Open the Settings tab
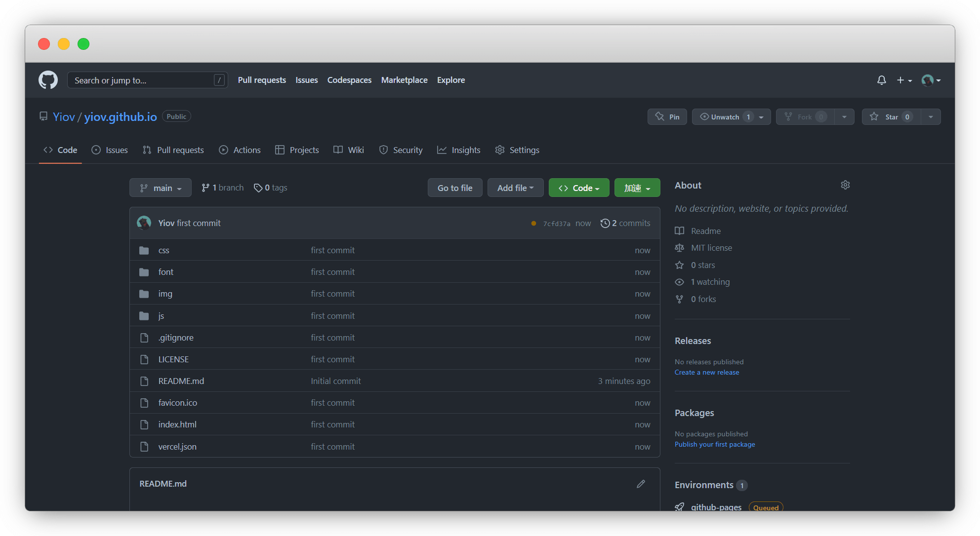The image size is (980, 536). [x=517, y=150]
